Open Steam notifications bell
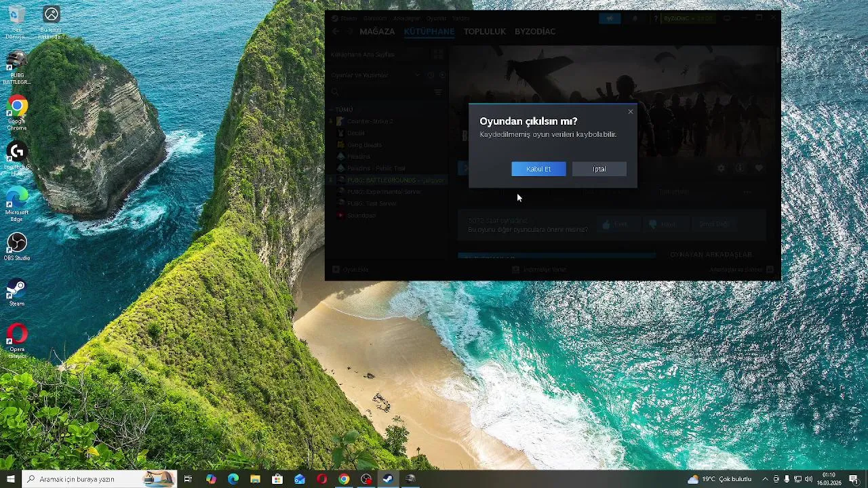Viewport: 868px width, 488px height. [x=635, y=18]
